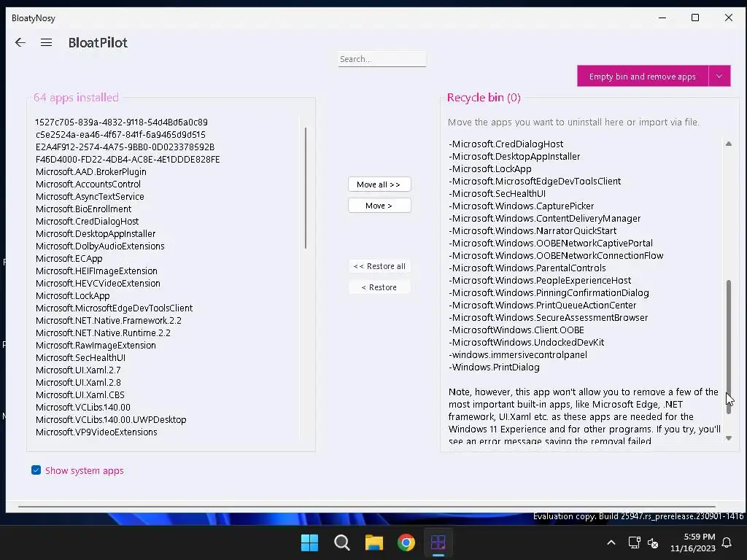Click -Microsoft.Windows.PrintQueueActionCenter line
This screenshot has height=560, width=747.
pos(543,305)
